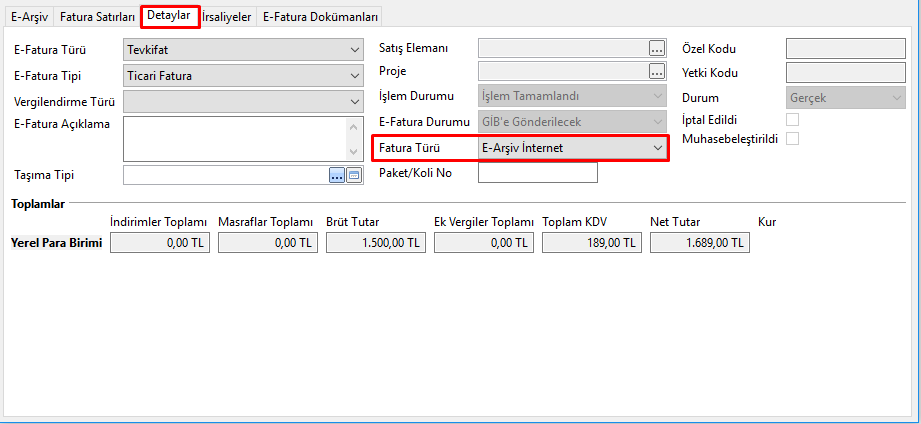Screen dimensions: 921x424
Task: Open the Fatura Satırları tab
Action: (x=97, y=17)
